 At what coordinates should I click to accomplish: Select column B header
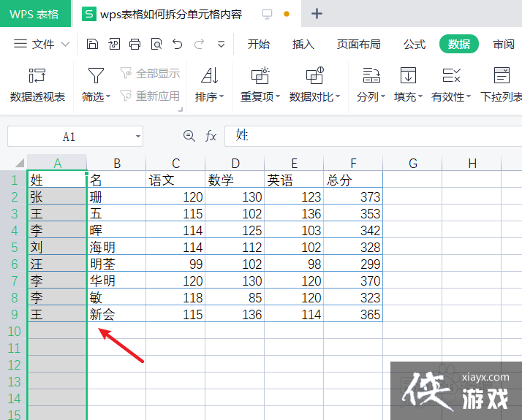pyautogui.click(x=116, y=163)
